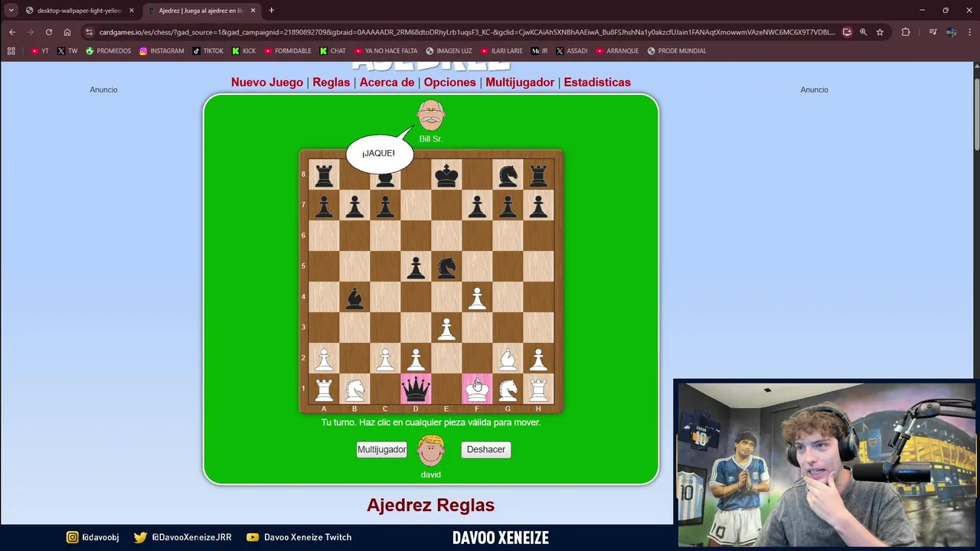The height and width of the screenshot is (551, 980).
Task: Open the INSTAGRAM bookmark
Action: [162, 51]
